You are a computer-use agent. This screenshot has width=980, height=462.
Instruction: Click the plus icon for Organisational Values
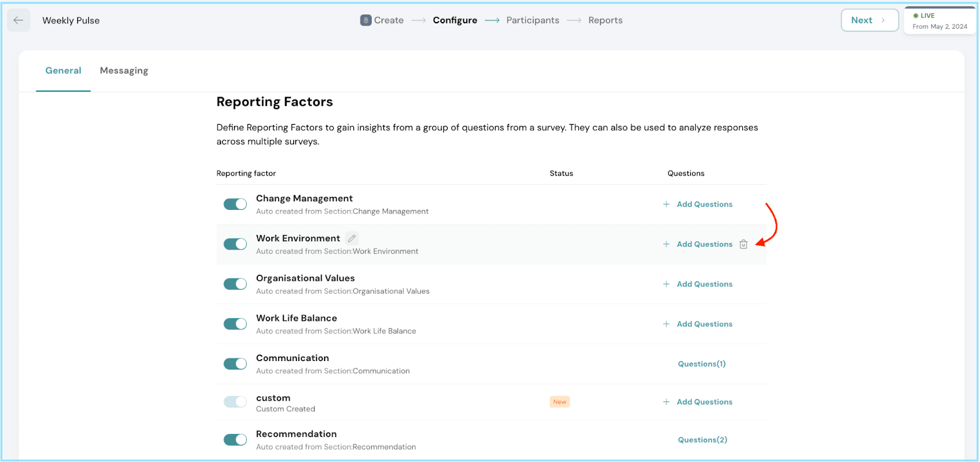point(666,284)
